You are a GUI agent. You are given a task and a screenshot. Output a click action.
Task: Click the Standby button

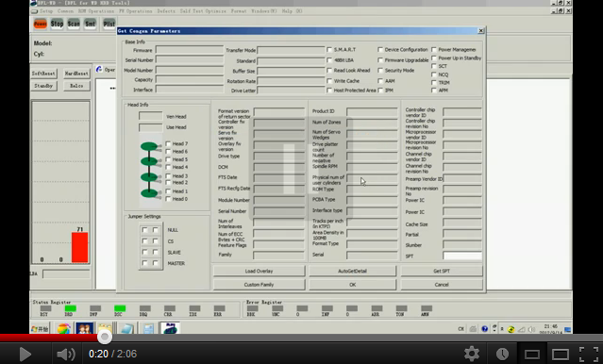[43, 86]
